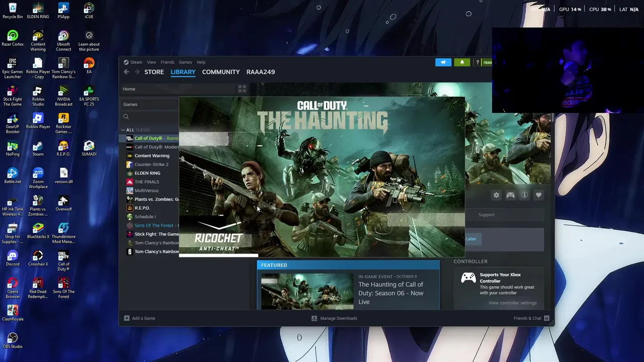Open the Battle.net desktop shortcut
The image size is (644, 362).
[13, 176]
